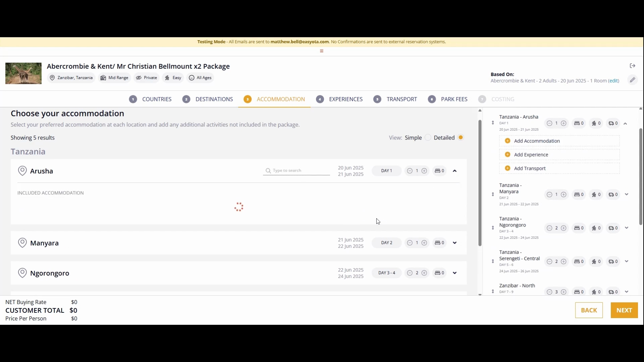Click the All Ages tag
The image size is (644, 362).
[200, 78]
